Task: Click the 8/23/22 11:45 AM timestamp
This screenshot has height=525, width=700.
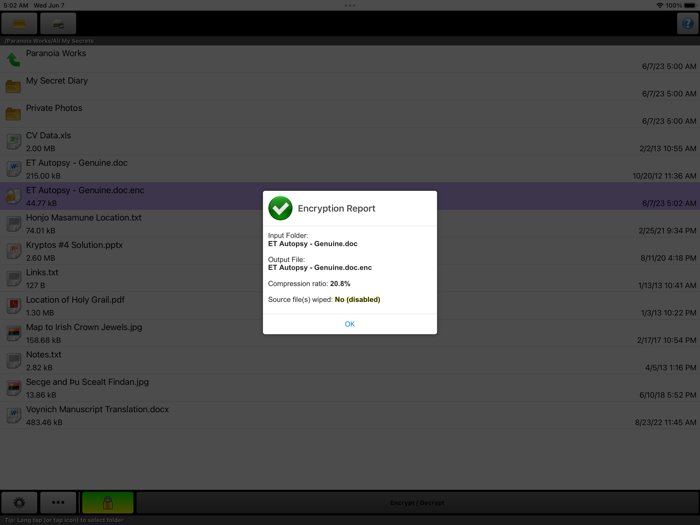Action: [666, 422]
